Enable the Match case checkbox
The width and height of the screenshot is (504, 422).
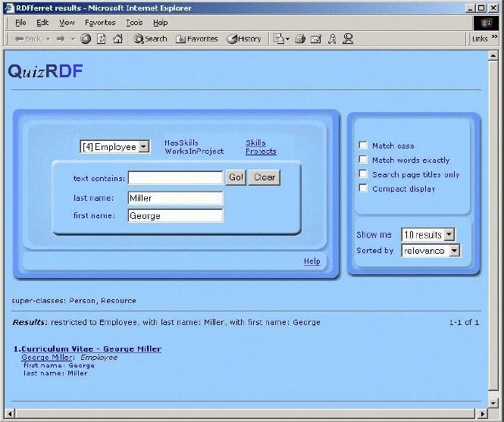point(363,145)
